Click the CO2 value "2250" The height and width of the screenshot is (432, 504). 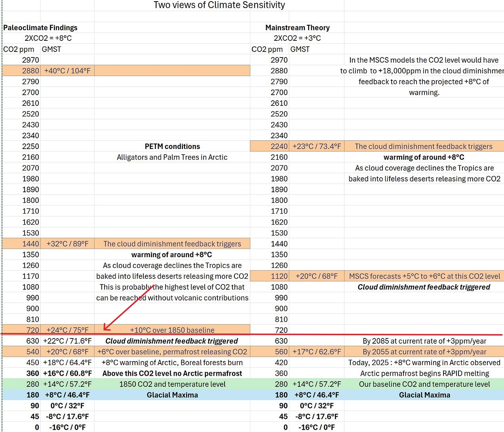pos(30,147)
